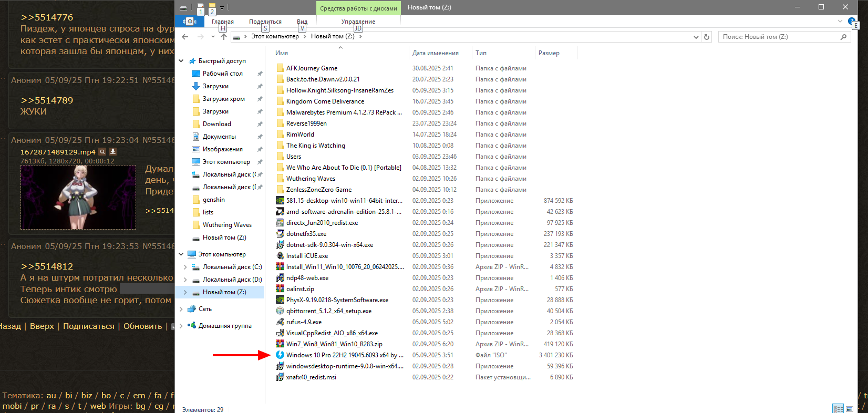Select the VisualCppRedist_AIO_x86_x64.exe icon

coord(280,333)
